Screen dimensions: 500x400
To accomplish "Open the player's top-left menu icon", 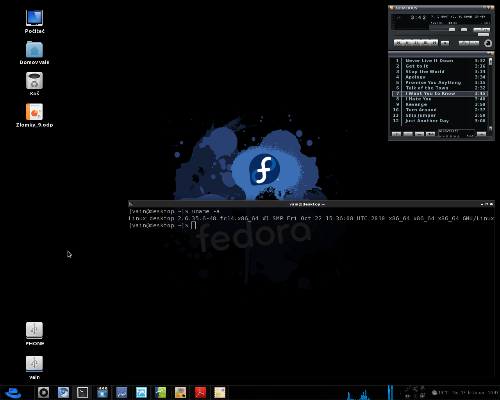I will (x=391, y=8).
